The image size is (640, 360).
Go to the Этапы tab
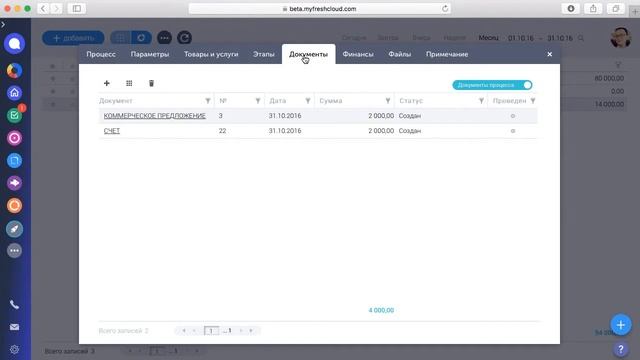264,54
